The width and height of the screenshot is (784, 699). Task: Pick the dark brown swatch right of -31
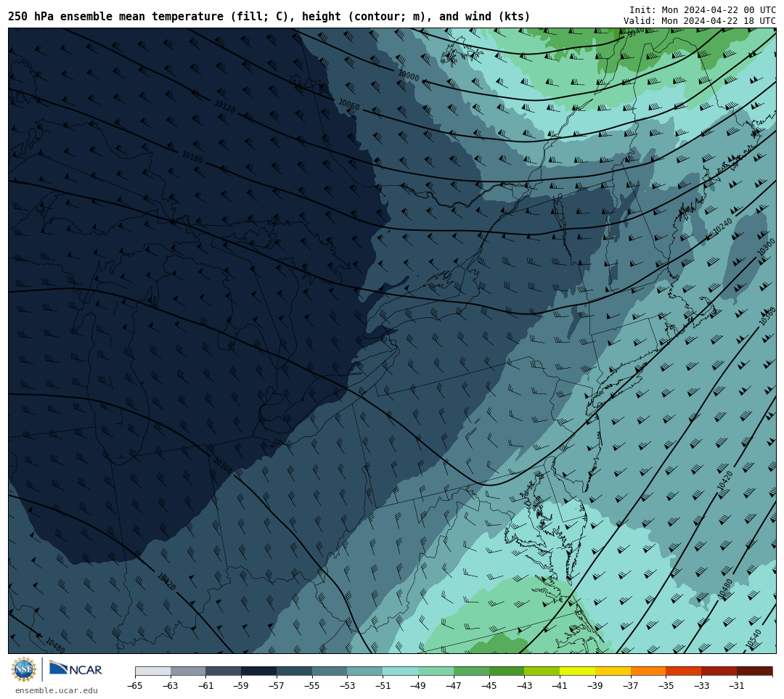click(755, 671)
